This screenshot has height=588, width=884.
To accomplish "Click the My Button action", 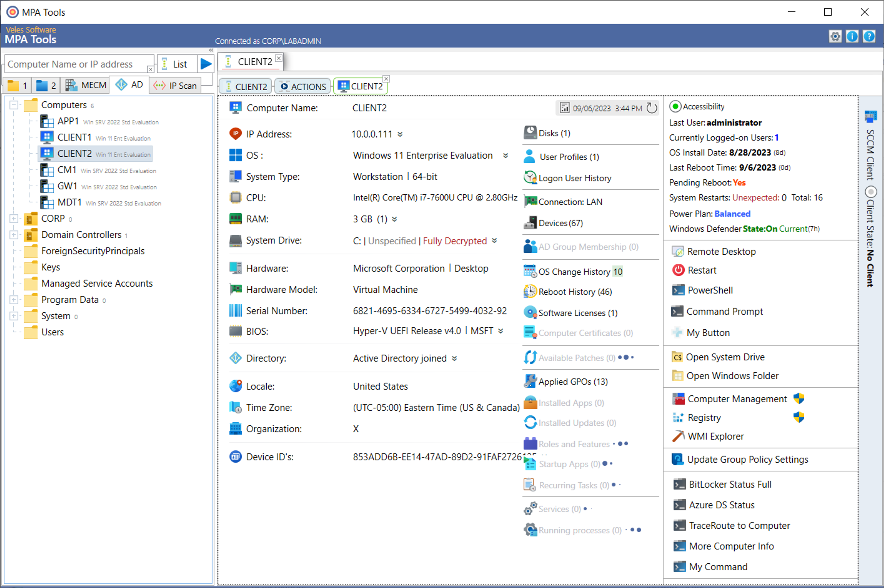I will (701, 332).
